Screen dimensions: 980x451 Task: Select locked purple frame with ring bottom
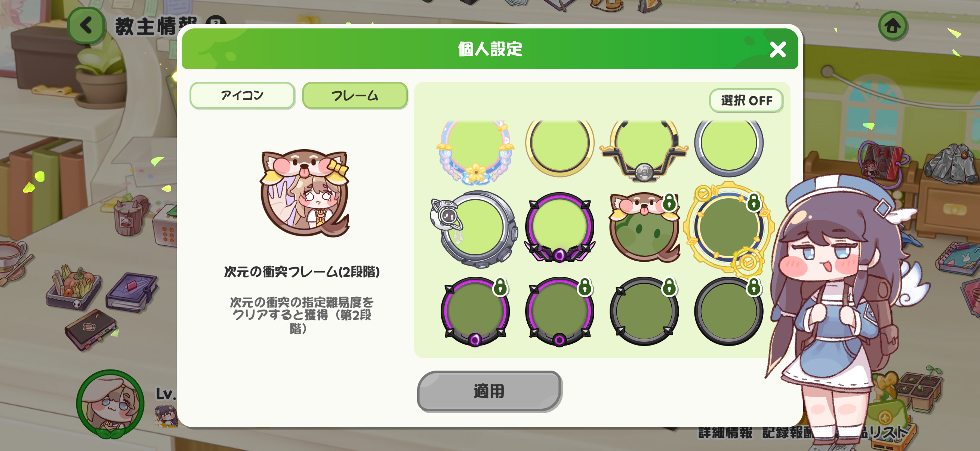[559, 311]
